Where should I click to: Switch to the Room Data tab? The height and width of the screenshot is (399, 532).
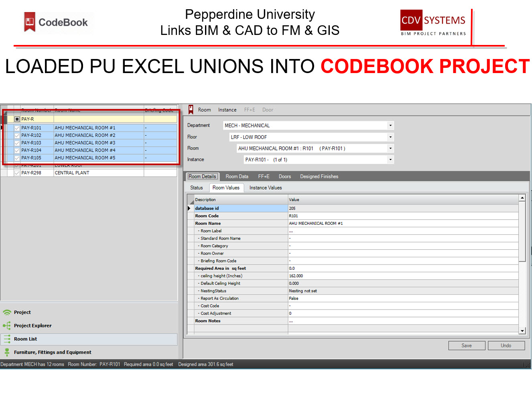[237, 176]
